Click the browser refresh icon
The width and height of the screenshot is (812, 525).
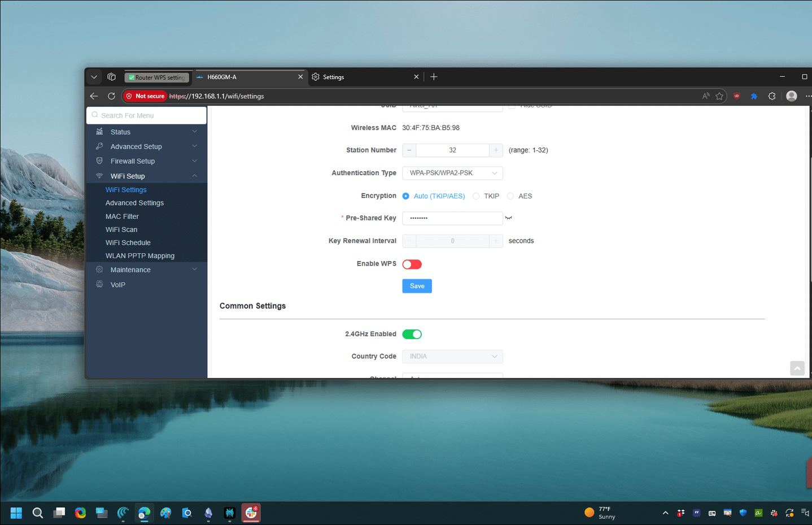tap(111, 96)
